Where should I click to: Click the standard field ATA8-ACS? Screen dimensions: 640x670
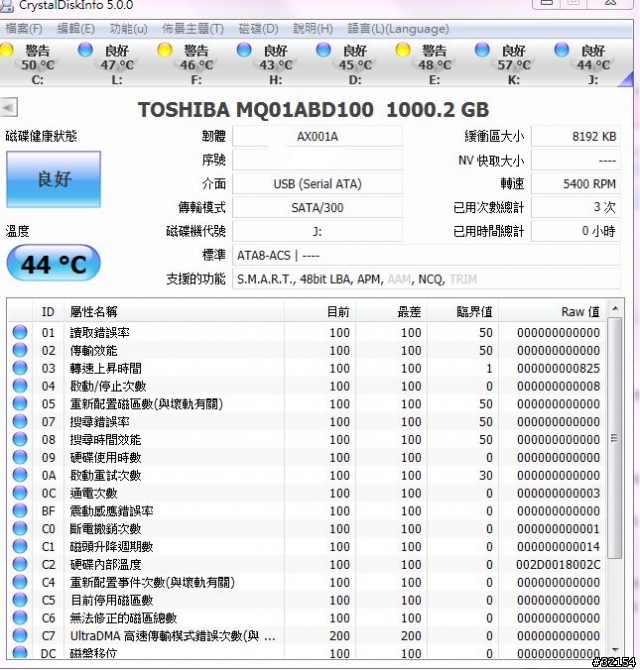click(x=426, y=256)
